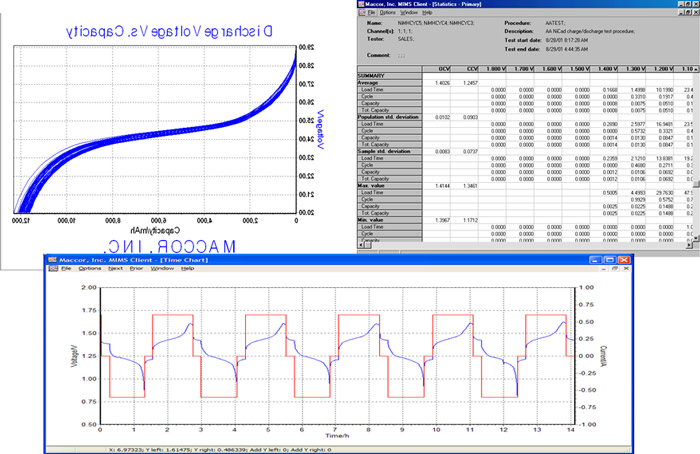Click the Description text about AA NiCad test
Screen dimensions: 700x454
tap(590, 31)
